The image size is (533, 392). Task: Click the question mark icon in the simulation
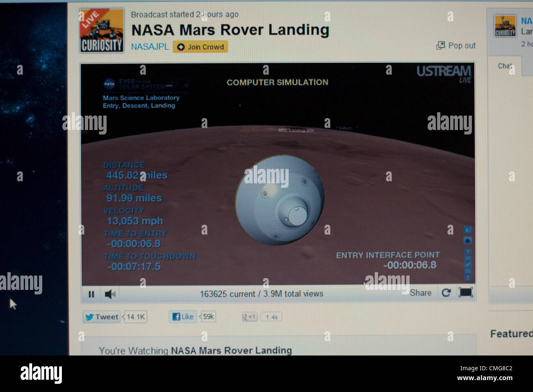coord(467,251)
